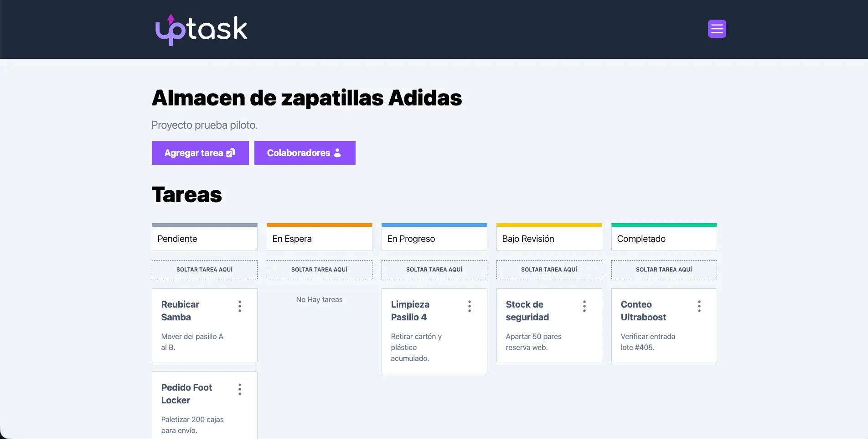Click the clipboard icon on Agregar tarea
This screenshot has width=868, height=439.
tap(231, 153)
